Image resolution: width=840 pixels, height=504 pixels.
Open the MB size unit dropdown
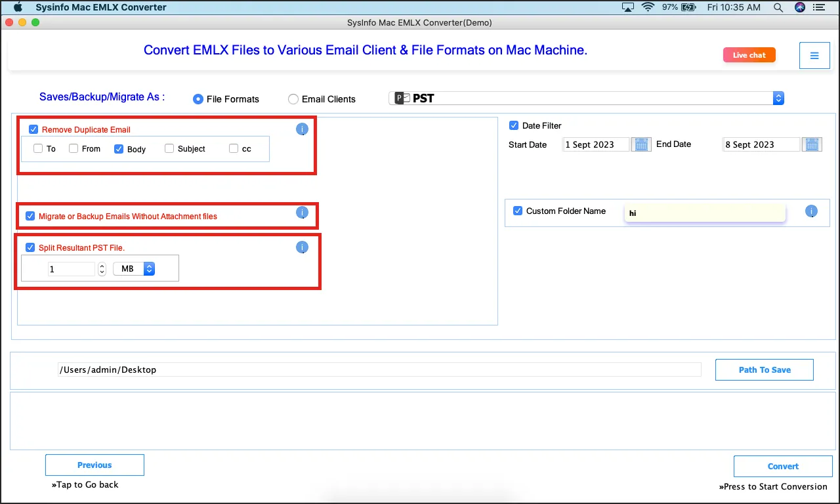point(134,269)
